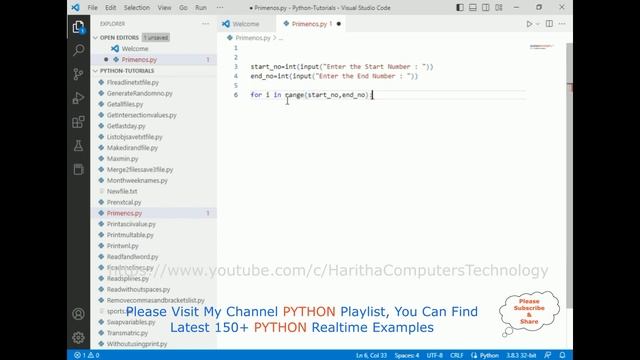Change end of line sequence CRLF
Screen dimensions: 640x360
coord(456,356)
